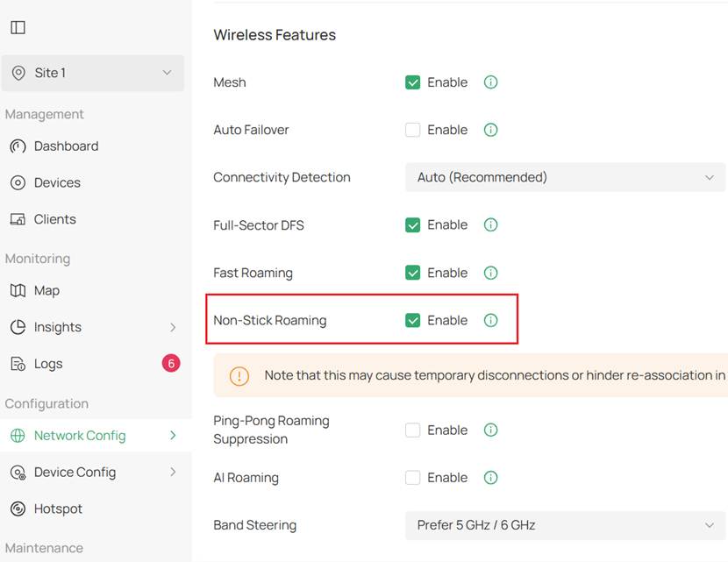728x562 pixels.
Task: Click the Logs document icon
Action: click(18, 364)
